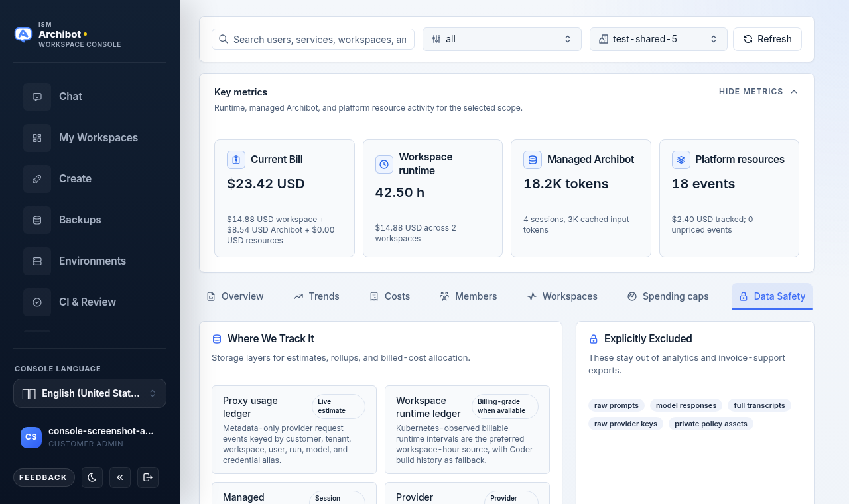This screenshot has height=504, width=849.
Task: Open the CI & Review check icon
Action: [x=37, y=302]
